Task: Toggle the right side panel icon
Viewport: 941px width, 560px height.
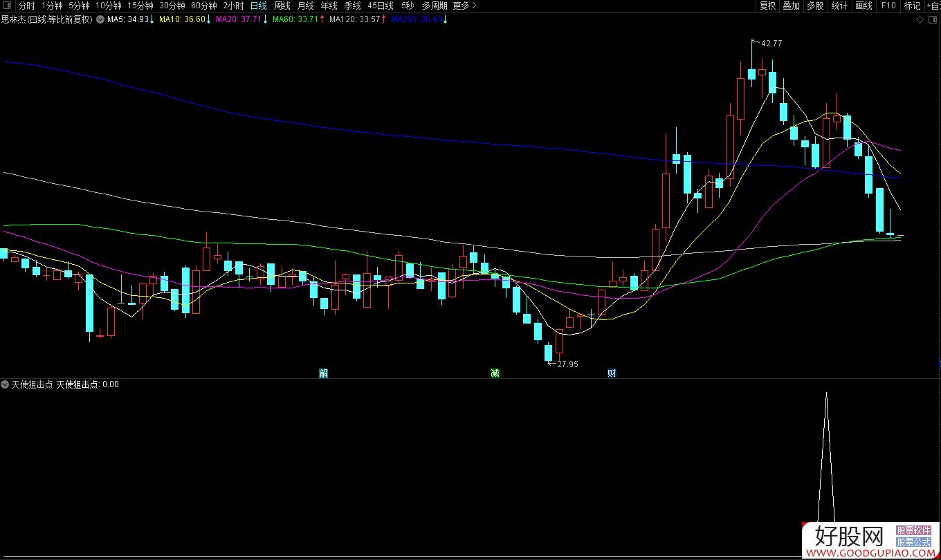Action: tap(932, 19)
